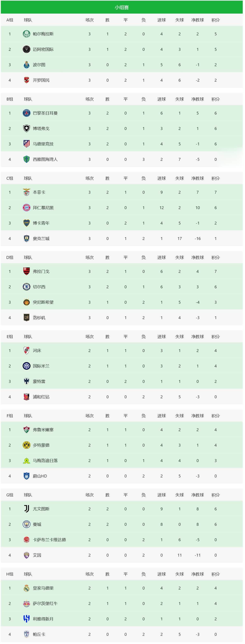Click the Manchester City crest icon
Screen dimensions: 245x644
pos(27,525)
